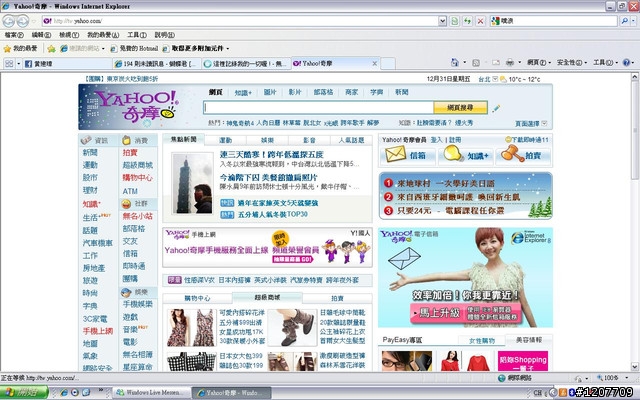This screenshot has width=640, height=400.
Task: Click the 註冊 register link
Action: tap(455, 140)
